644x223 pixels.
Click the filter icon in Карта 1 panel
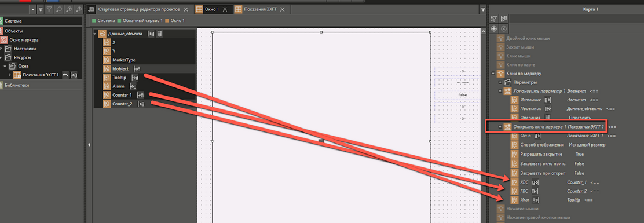click(494, 19)
